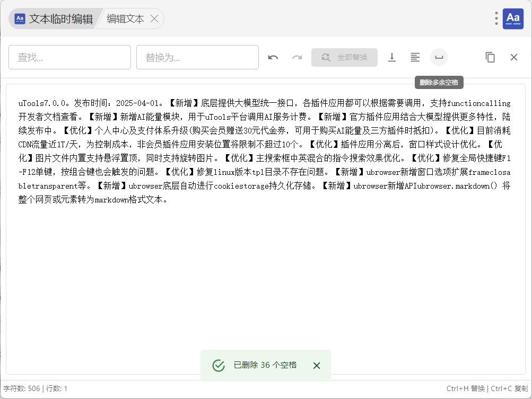
Task: Click the copy text icon in toolbar
Action: (490, 57)
